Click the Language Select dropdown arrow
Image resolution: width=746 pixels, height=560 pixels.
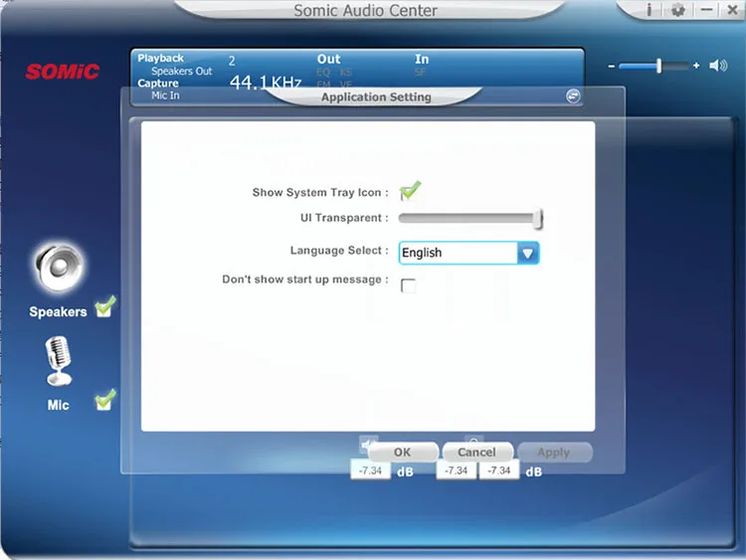pyautogui.click(x=527, y=253)
